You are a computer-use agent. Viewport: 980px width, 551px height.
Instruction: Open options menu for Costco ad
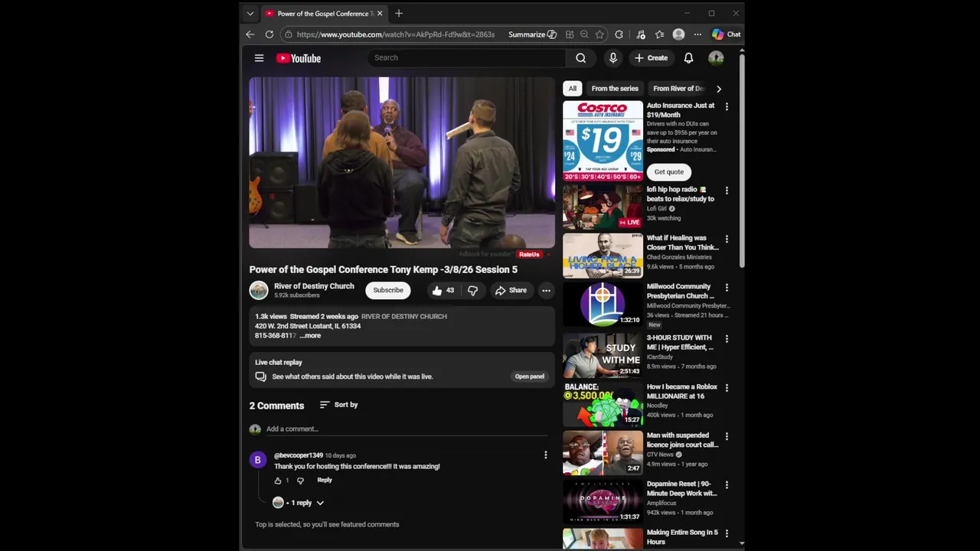tap(727, 107)
